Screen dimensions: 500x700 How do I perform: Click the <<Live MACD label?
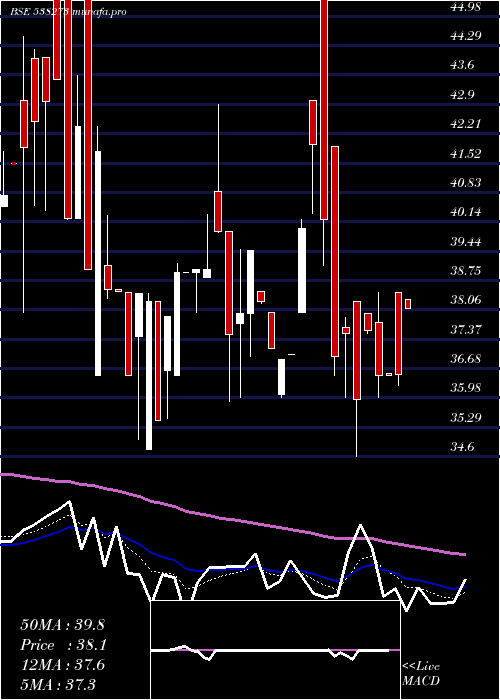coord(421,673)
